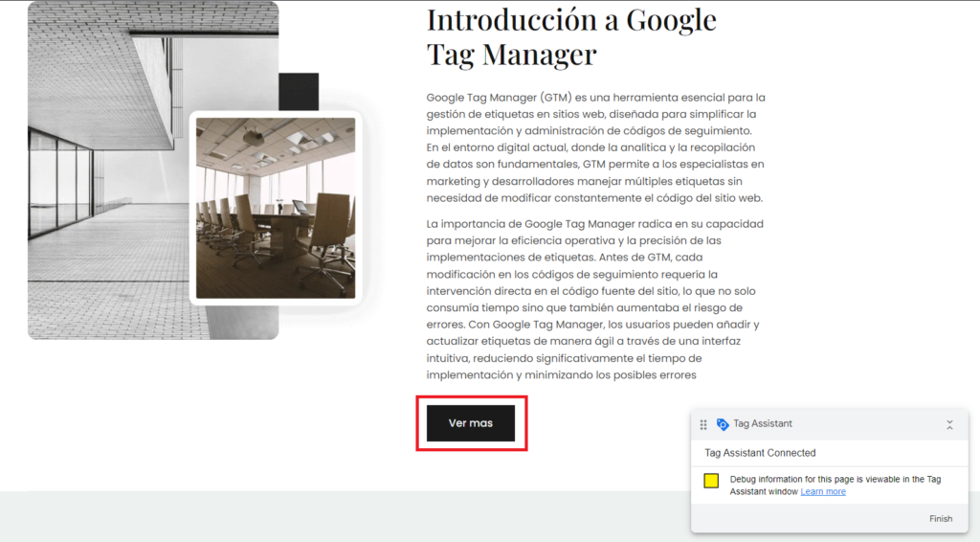Click the yellow debug status square
The height and width of the screenshot is (542, 980).
(711, 480)
